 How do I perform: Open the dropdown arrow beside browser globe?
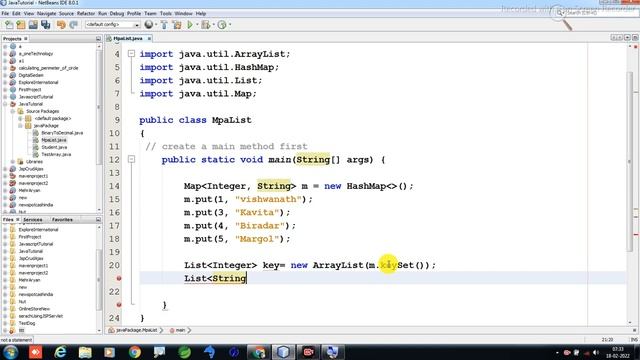[156, 25]
